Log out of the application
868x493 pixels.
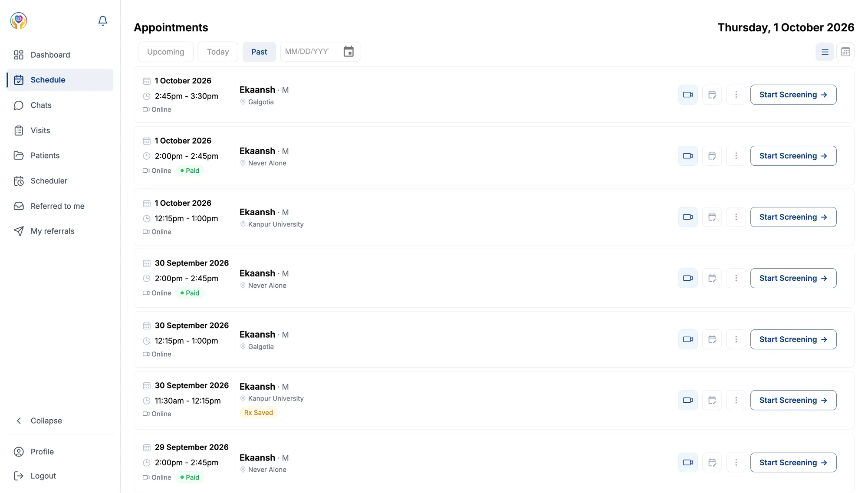(60, 476)
